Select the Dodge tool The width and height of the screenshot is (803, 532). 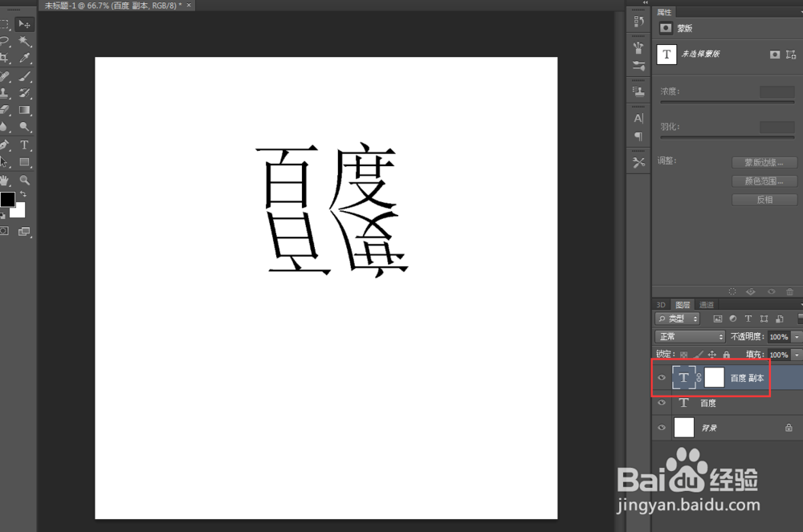point(24,127)
